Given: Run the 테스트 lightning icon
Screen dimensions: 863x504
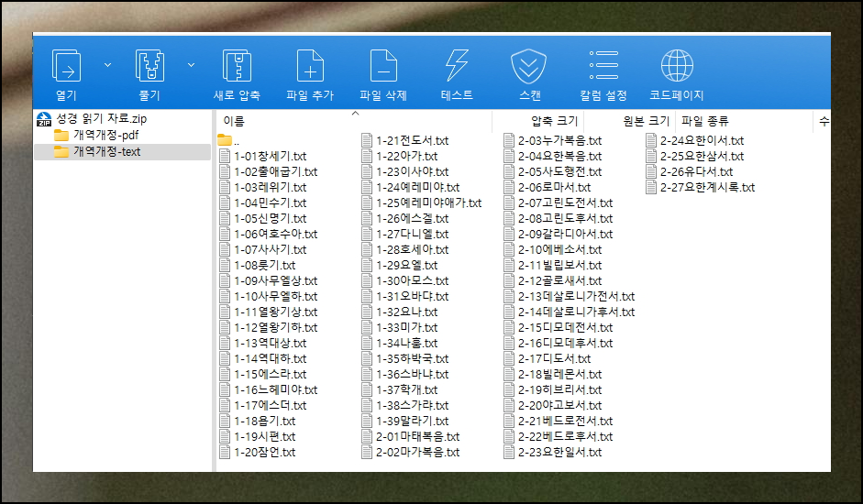Looking at the screenshot, I should click(x=457, y=67).
